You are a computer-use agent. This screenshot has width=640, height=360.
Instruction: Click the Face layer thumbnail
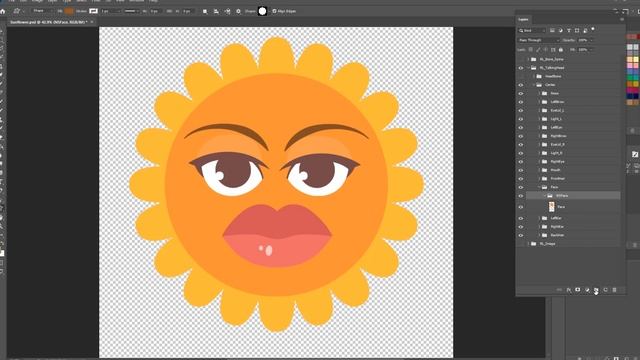pyautogui.click(x=551, y=207)
